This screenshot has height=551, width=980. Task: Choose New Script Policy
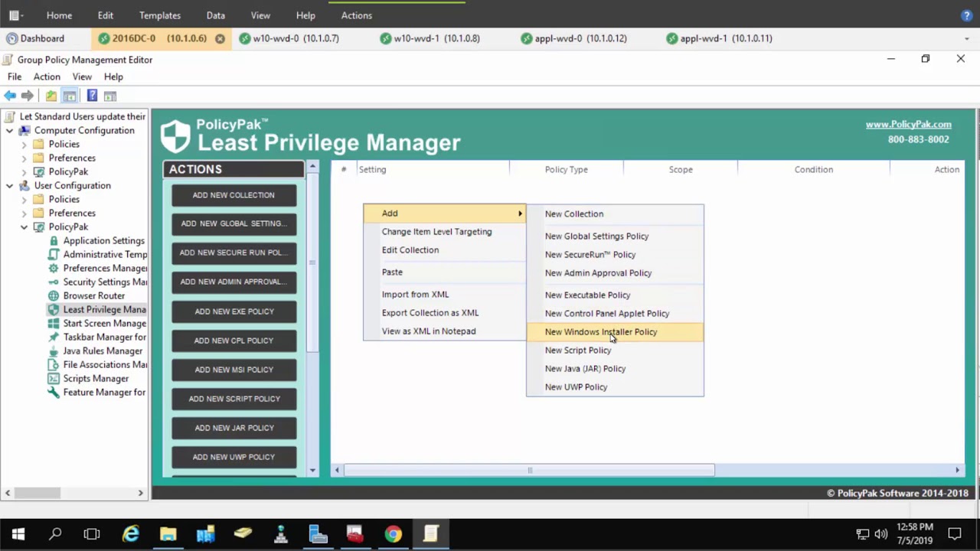click(x=615, y=350)
